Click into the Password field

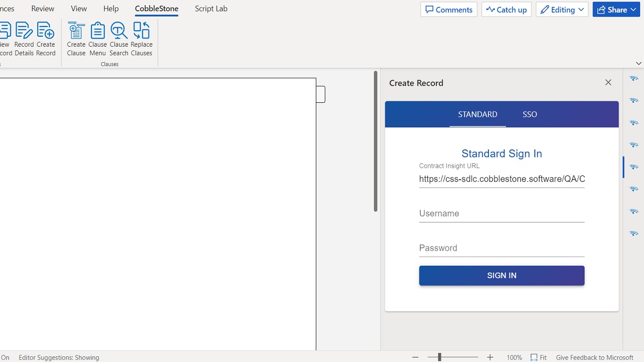tap(502, 248)
